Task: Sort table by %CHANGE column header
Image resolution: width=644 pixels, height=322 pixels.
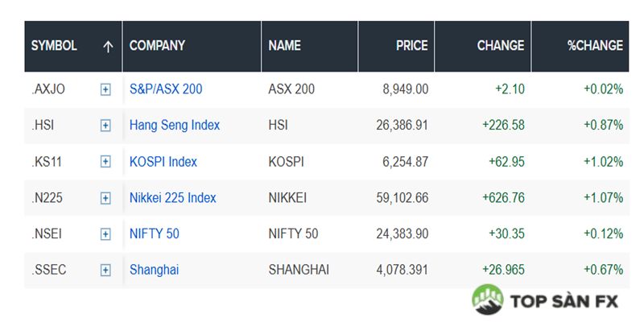Action: pyautogui.click(x=595, y=46)
